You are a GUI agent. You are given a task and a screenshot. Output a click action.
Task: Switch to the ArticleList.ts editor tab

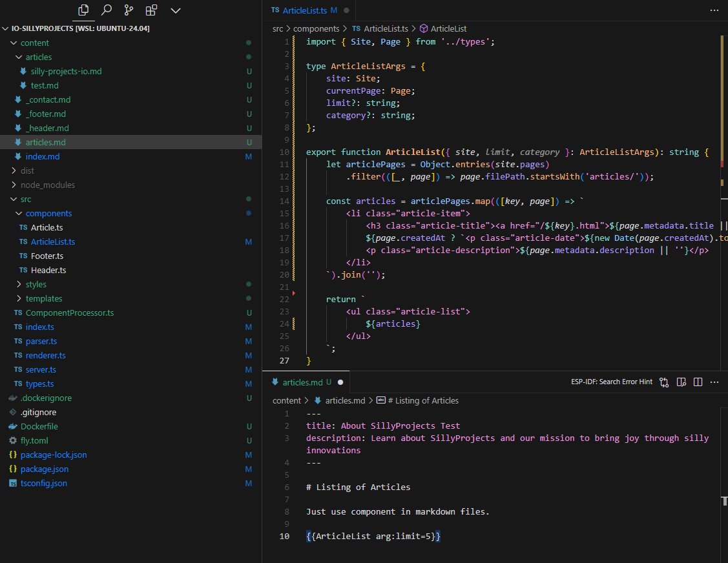click(304, 10)
